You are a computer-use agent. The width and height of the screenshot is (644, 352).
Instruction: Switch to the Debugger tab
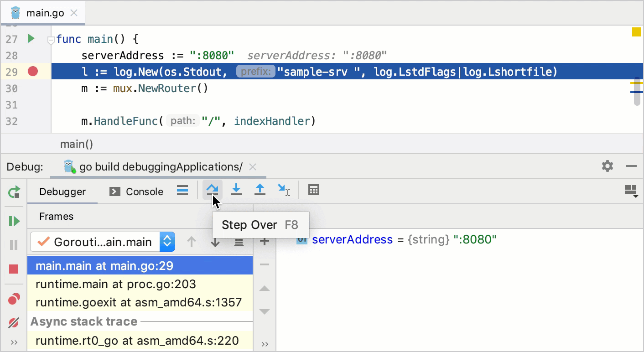point(62,192)
